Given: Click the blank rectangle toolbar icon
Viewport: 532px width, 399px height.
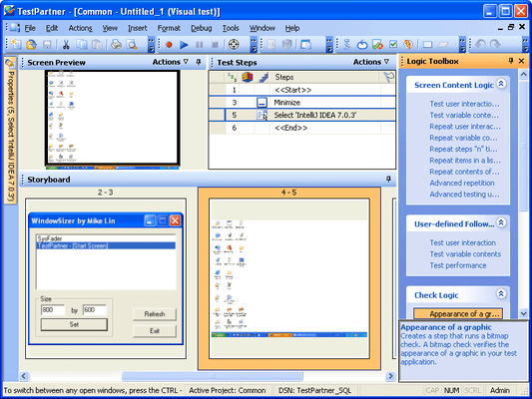Looking at the screenshot, I should tap(427, 45).
